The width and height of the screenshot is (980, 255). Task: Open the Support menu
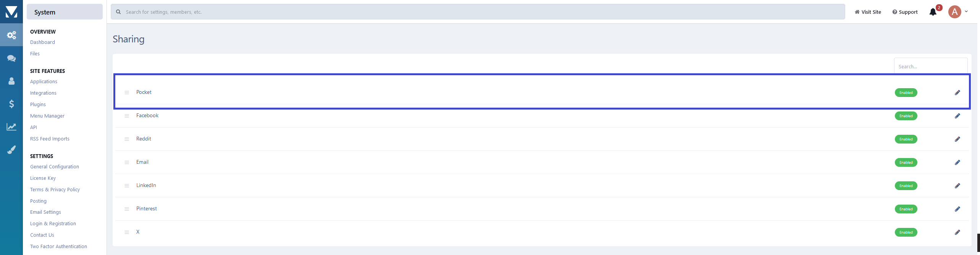(x=905, y=12)
